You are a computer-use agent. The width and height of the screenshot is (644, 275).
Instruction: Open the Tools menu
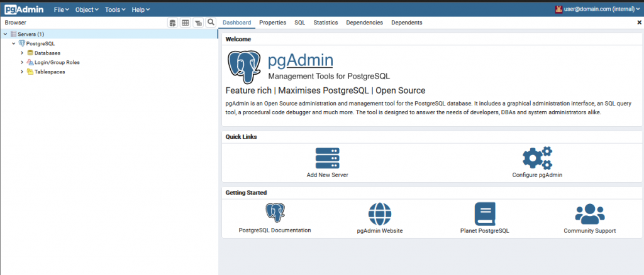coord(115,10)
